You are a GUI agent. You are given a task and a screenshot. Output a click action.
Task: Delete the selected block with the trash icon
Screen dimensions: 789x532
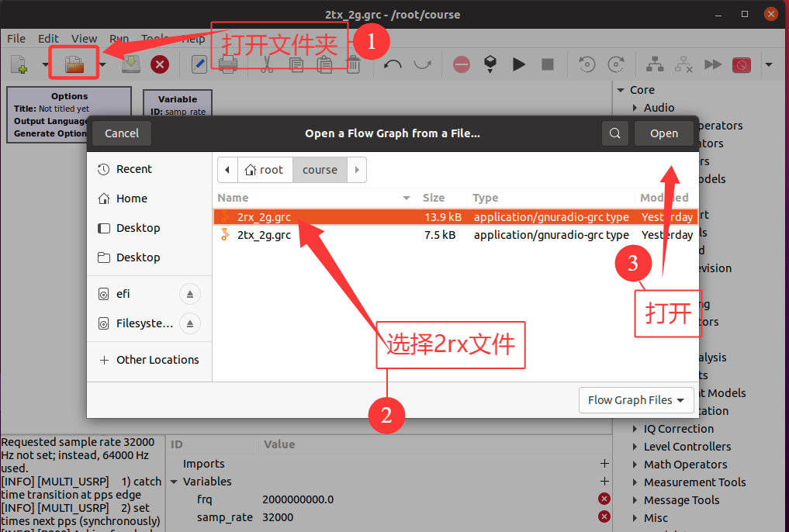pos(353,64)
